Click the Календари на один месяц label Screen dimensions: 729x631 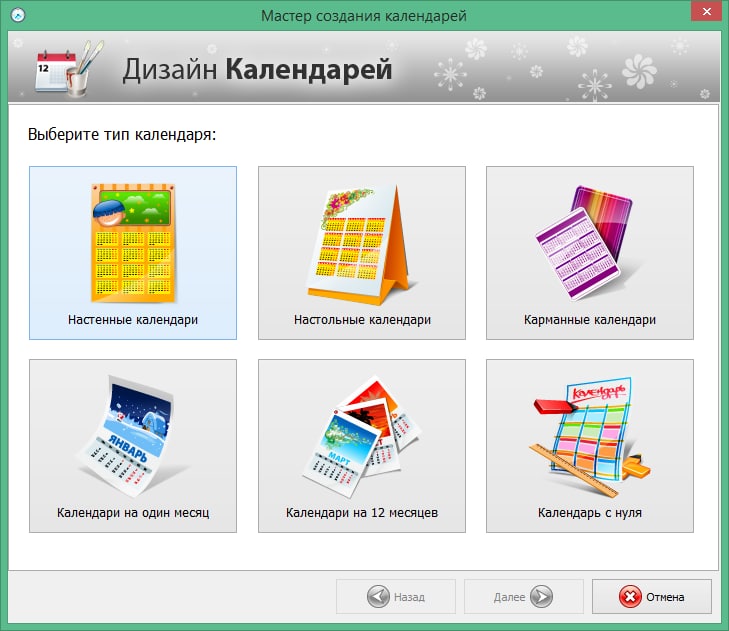(x=133, y=512)
